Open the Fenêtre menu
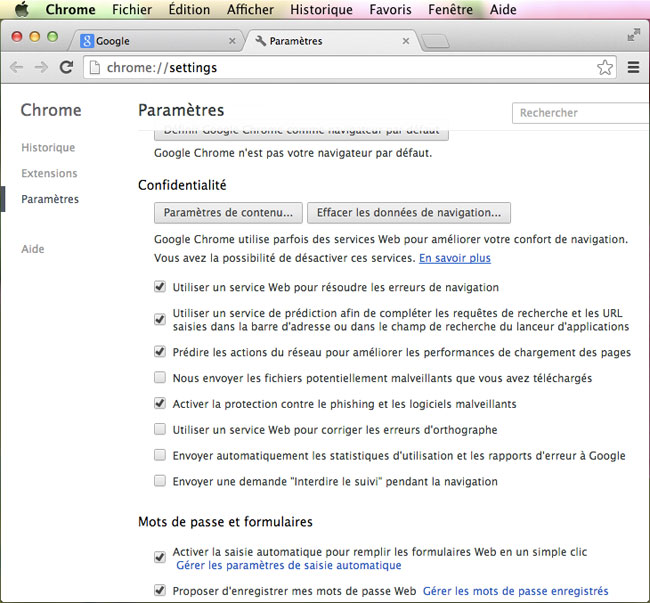 click(x=450, y=9)
